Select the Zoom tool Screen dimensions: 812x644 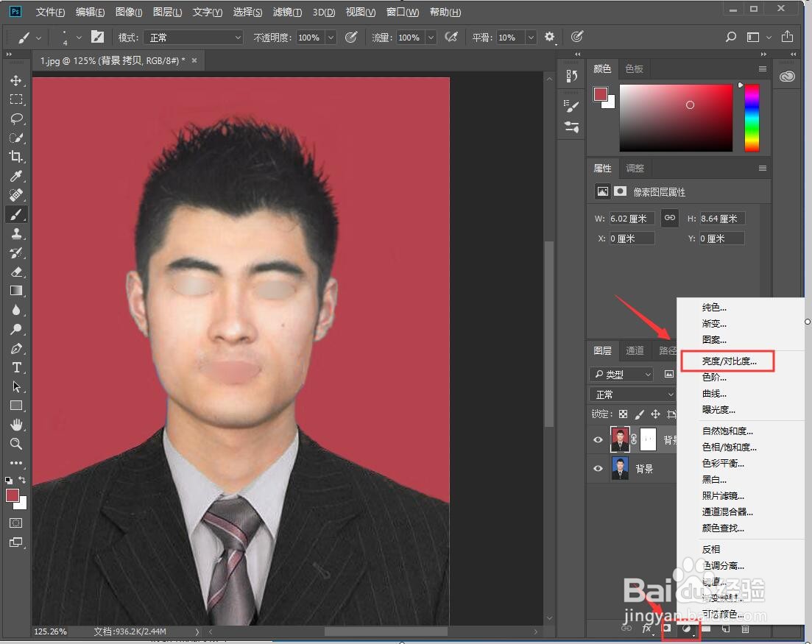coord(16,444)
